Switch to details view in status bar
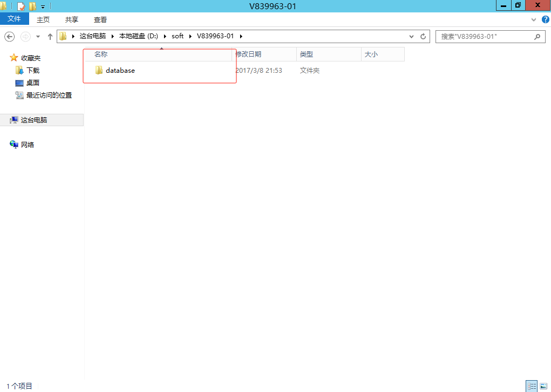 (x=532, y=386)
